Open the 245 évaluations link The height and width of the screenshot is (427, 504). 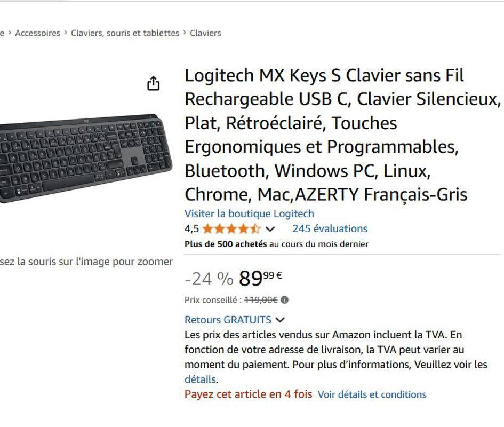click(330, 228)
